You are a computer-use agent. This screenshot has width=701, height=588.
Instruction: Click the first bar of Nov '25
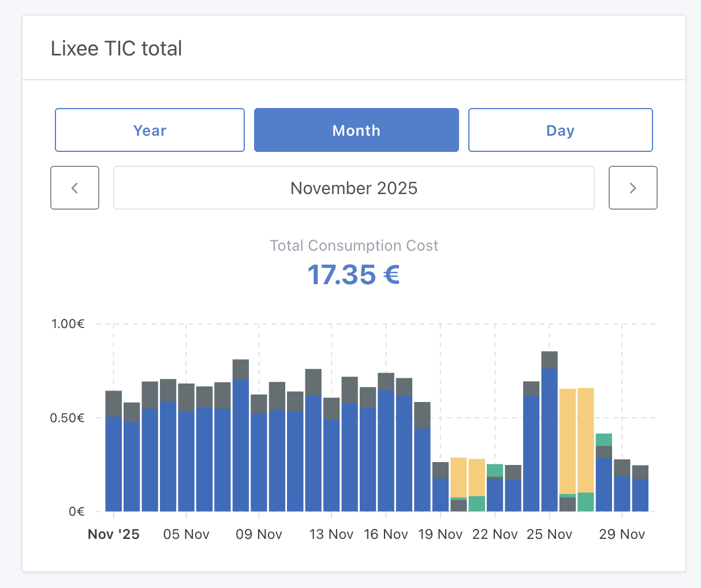click(x=113, y=451)
